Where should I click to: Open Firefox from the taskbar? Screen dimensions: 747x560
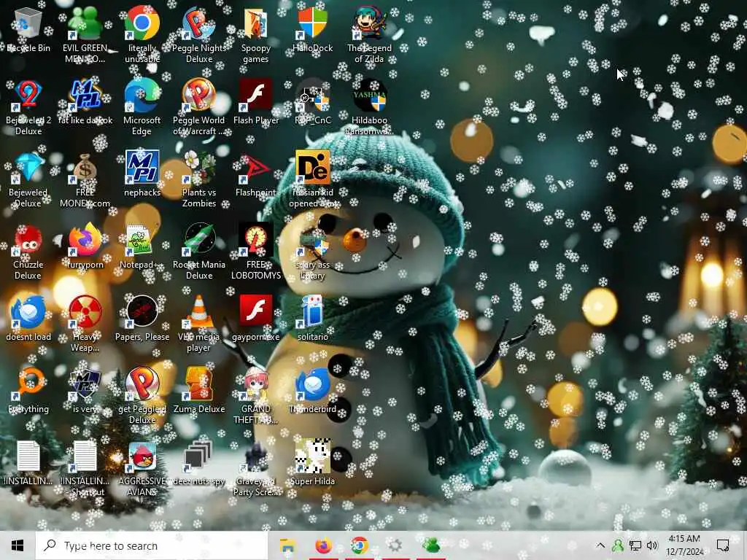click(x=323, y=545)
